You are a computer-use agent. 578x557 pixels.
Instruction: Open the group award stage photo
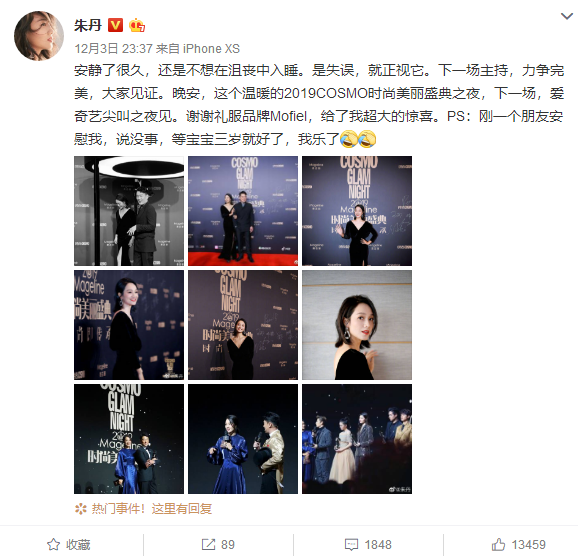[x=357, y=439]
